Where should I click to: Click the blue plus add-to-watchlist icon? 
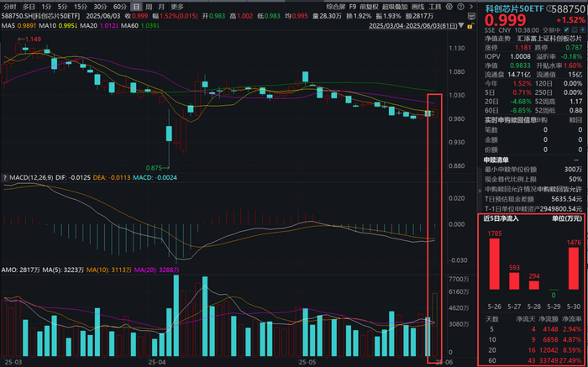[x=583, y=30]
